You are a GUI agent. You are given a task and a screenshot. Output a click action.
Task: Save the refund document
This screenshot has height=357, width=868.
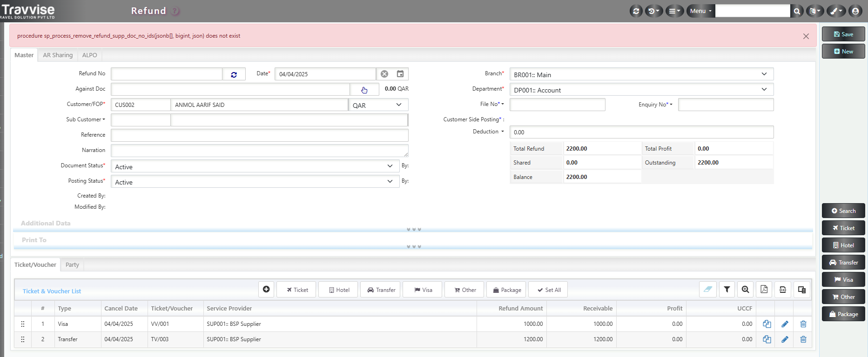coord(843,34)
